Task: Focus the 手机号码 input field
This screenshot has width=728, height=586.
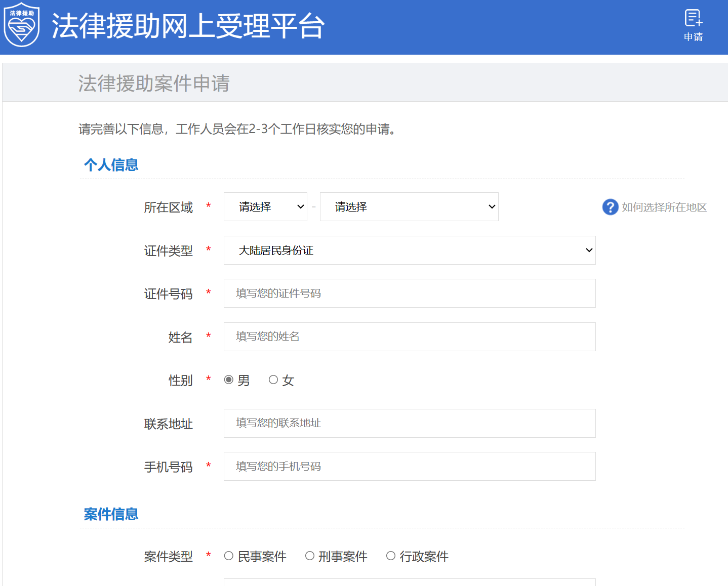Action: pyautogui.click(x=410, y=467)
